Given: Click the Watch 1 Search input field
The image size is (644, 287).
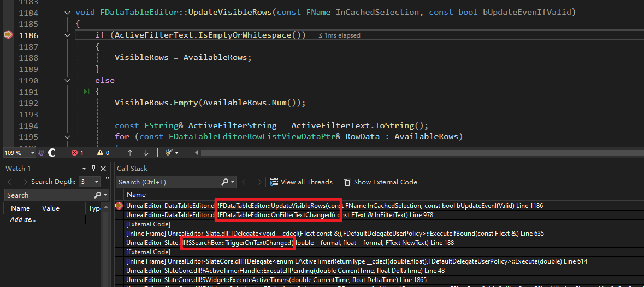Looking at the screenshot, I should [49, 195].
